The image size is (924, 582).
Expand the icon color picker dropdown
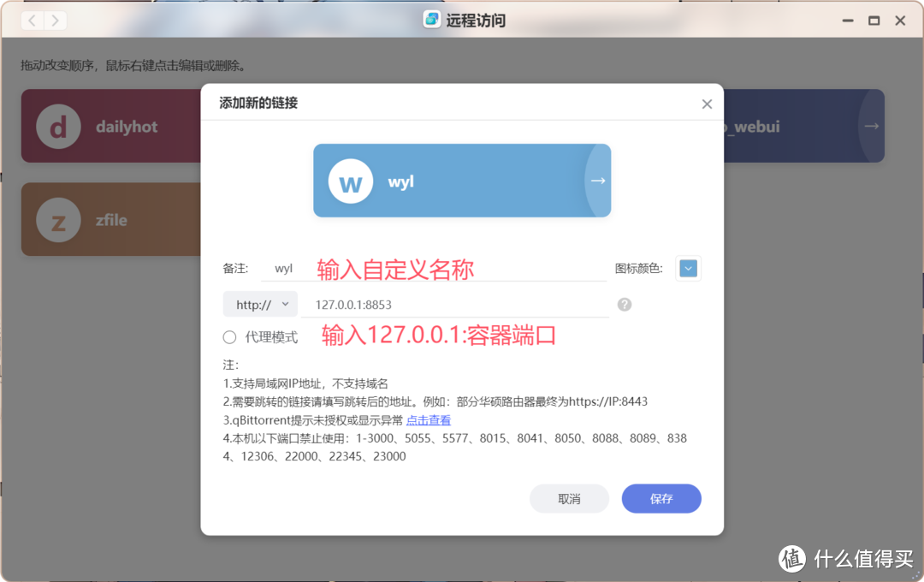pos(688,268)
